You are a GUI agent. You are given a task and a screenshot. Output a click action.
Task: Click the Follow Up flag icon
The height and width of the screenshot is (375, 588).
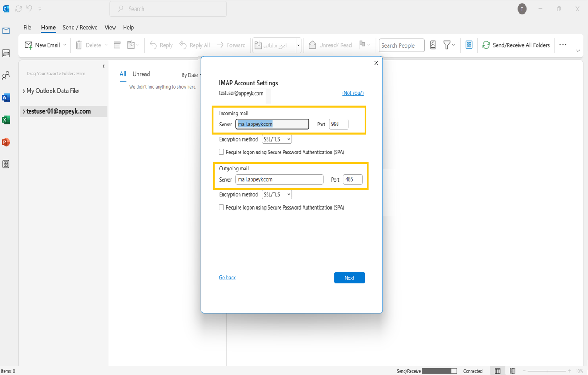click(x=362, y=45)
